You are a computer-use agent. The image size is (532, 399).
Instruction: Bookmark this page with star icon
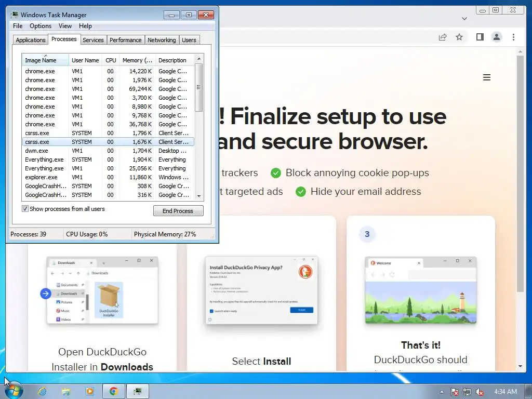click(459, 37)
